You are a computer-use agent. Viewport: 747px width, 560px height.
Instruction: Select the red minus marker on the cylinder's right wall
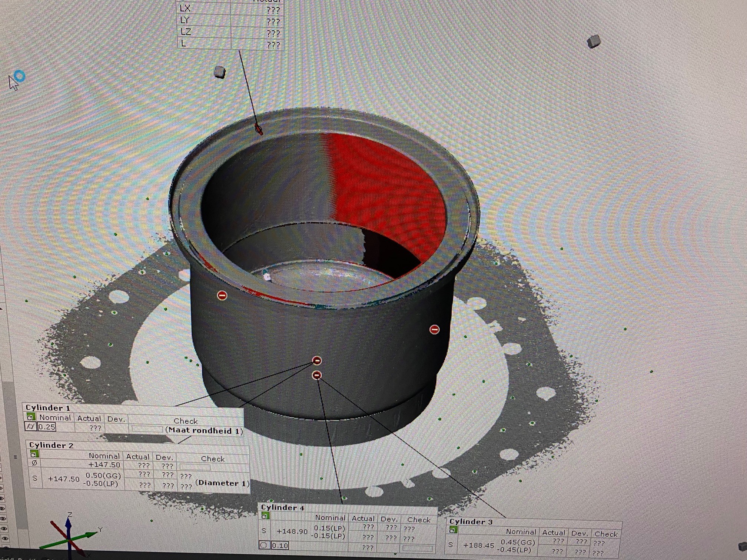click(x=434, y=329)
